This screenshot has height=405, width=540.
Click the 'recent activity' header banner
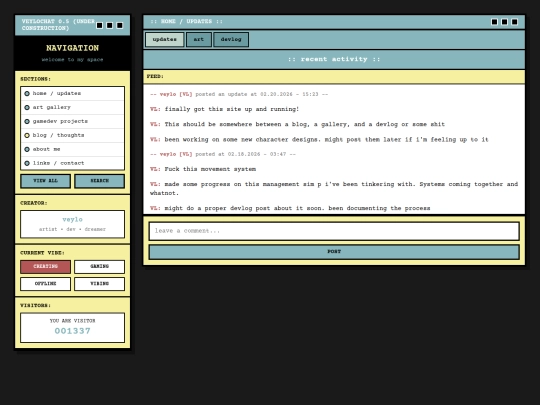coord(334,59)
